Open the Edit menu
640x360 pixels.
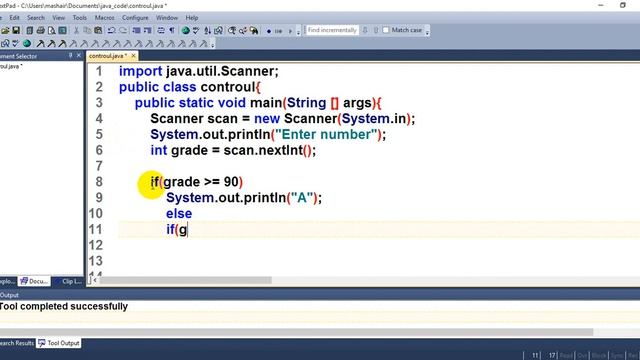[14, 18]
